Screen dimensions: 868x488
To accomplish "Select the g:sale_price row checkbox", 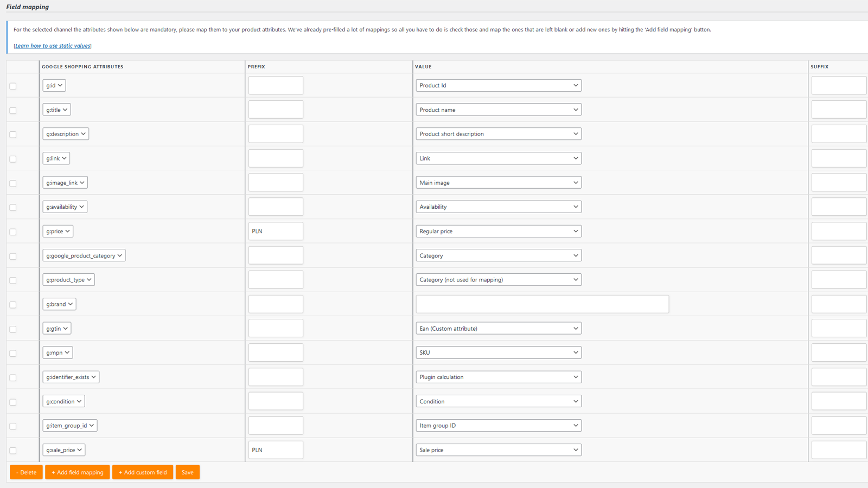I will 13,451.
